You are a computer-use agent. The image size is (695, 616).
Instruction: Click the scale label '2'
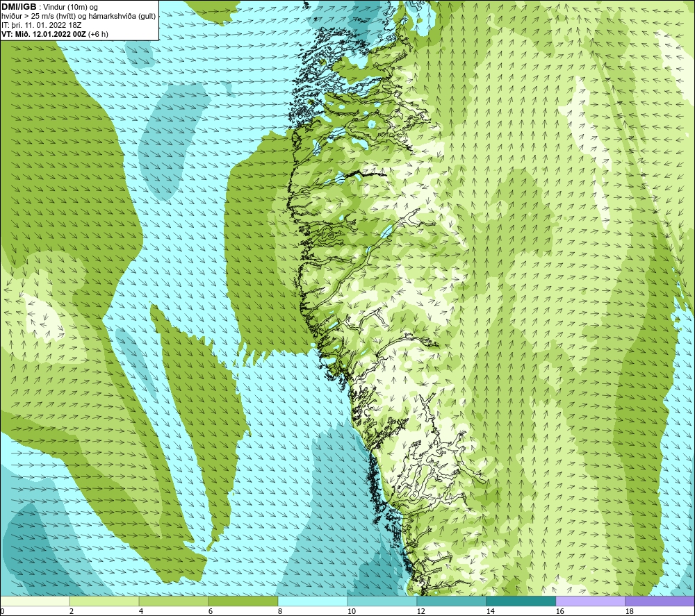point(72,612)
